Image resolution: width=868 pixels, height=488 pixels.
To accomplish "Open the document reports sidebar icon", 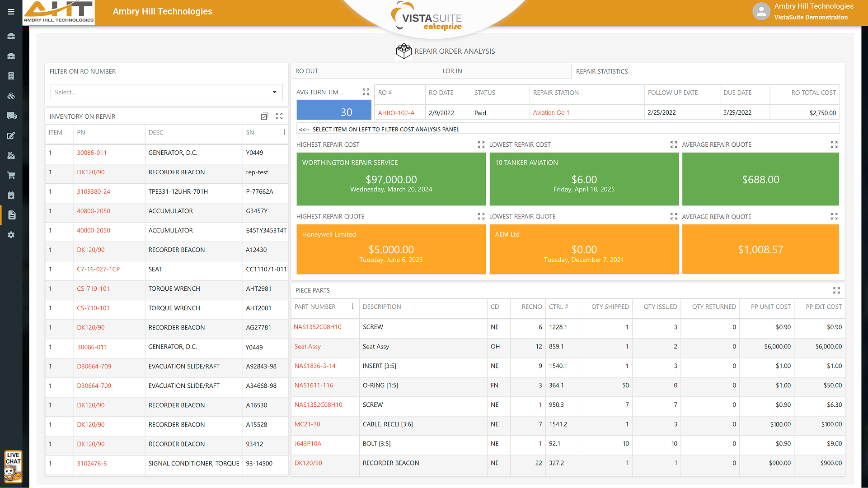I will pyautogui.click(x=12, y=215).
